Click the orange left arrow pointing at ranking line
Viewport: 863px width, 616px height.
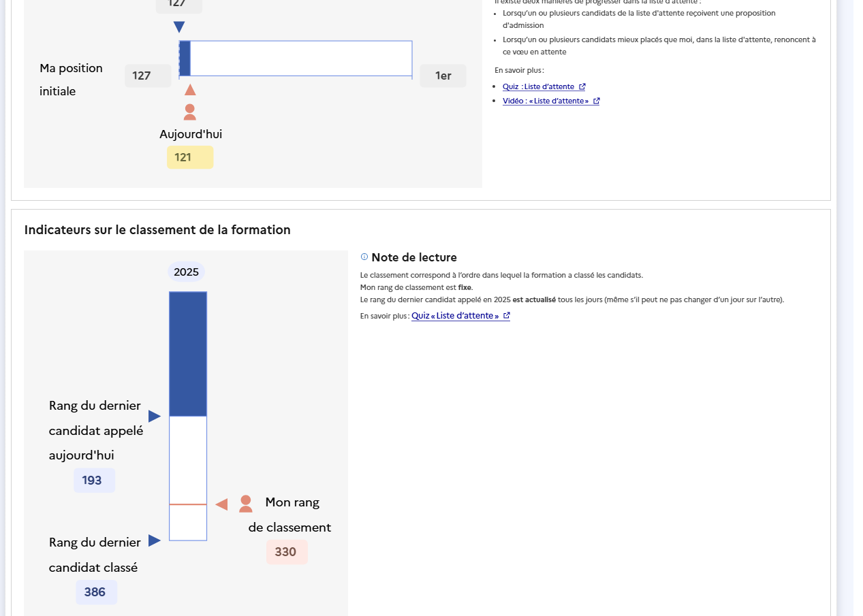(221, 504)
